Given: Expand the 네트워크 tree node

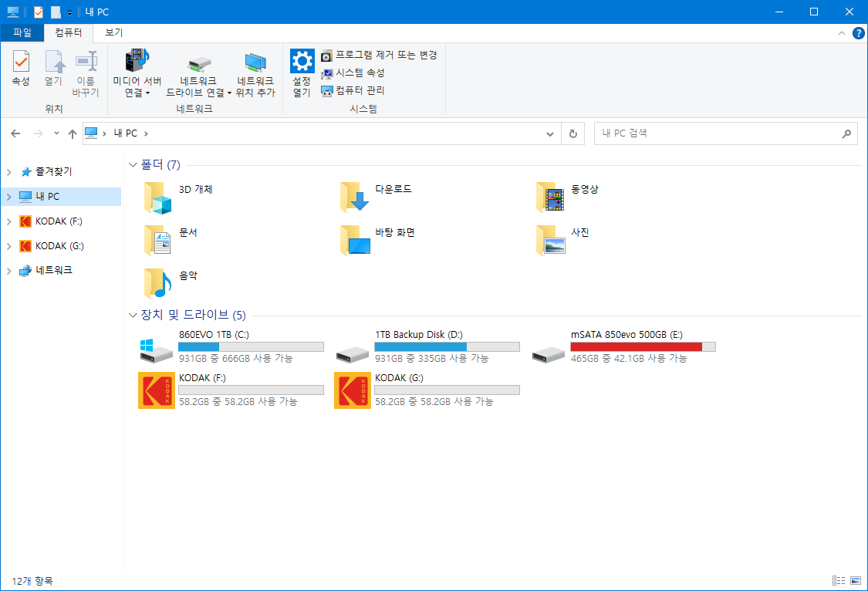Looking at the screenshot, I should pyautogui.click(x=8, y=271).
